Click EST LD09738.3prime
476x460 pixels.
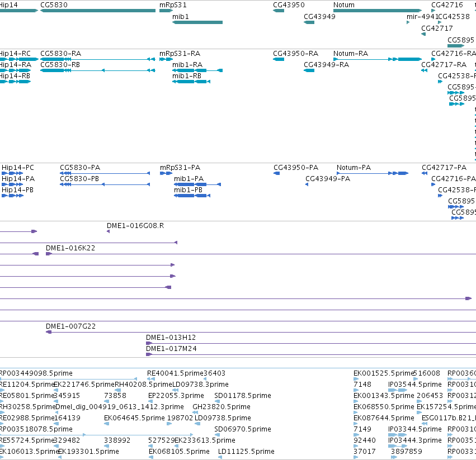click(x=175, y=390)
